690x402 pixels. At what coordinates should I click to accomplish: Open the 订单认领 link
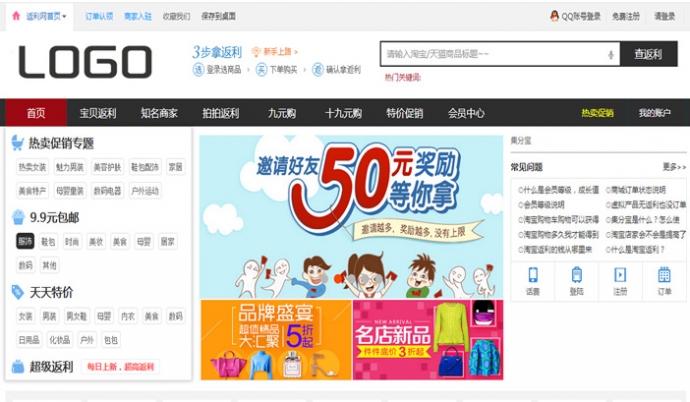(x=99, y=17)
